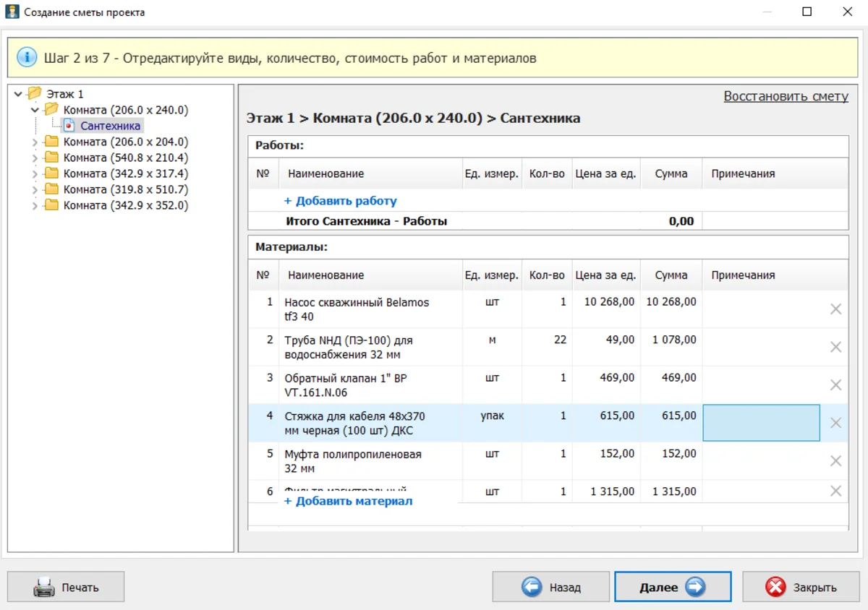Select the Этаж 1 tree label
The height and width of the screenshot is (610, 868).
pyautogui.click(x=65, y=94)
